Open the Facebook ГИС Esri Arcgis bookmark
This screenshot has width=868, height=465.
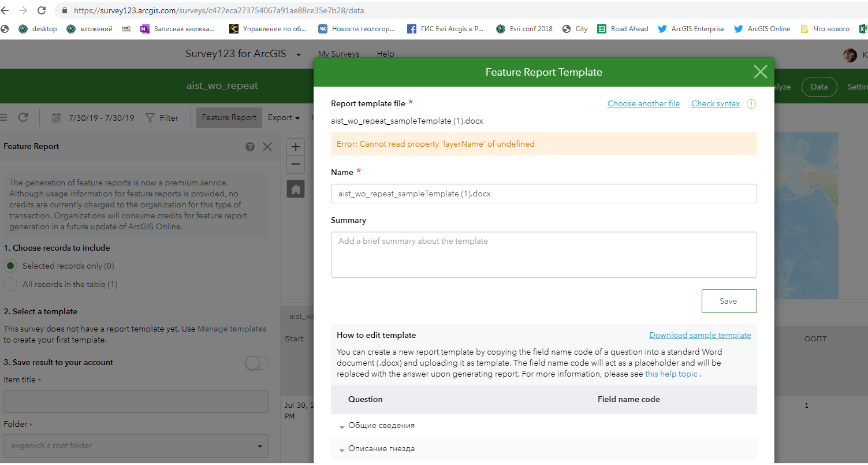click(x=445, y=29)
